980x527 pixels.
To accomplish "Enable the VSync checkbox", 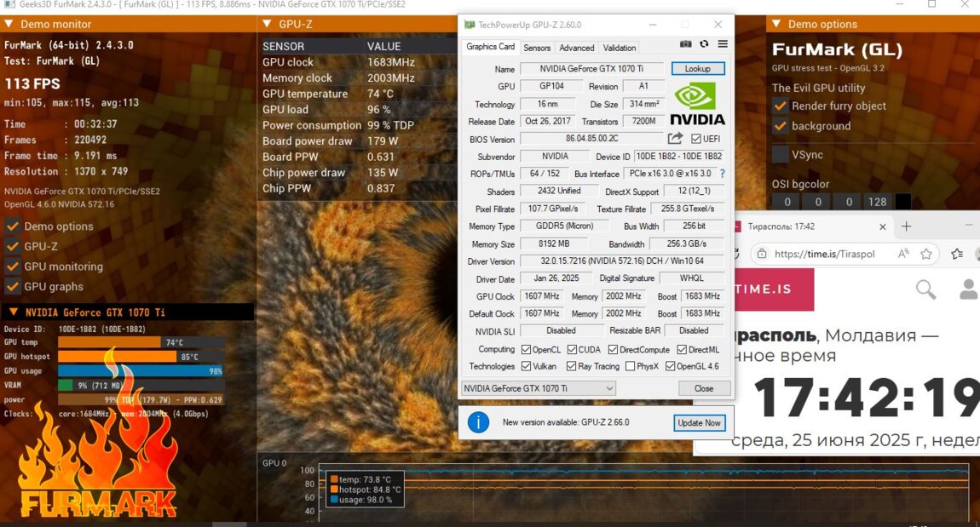I will point(780,155).
